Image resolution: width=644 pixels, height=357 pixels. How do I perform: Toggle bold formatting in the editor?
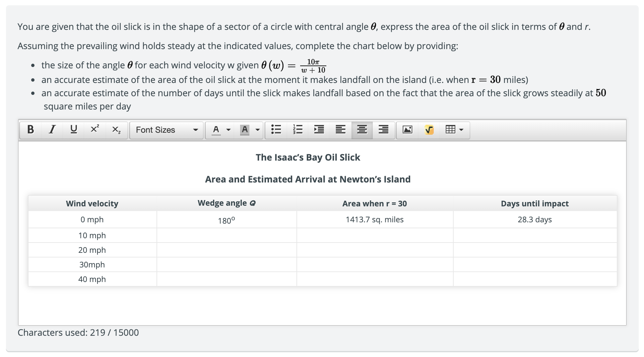(x=31, y=130)
